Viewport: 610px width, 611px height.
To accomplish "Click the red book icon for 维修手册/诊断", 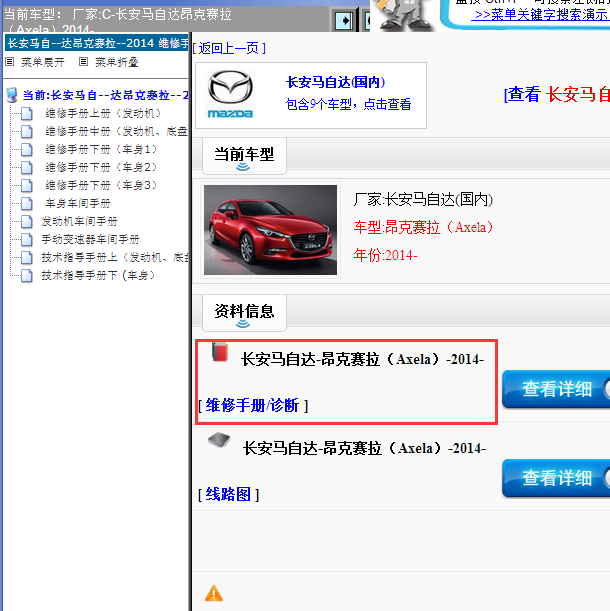I will [x=220, y=352].
